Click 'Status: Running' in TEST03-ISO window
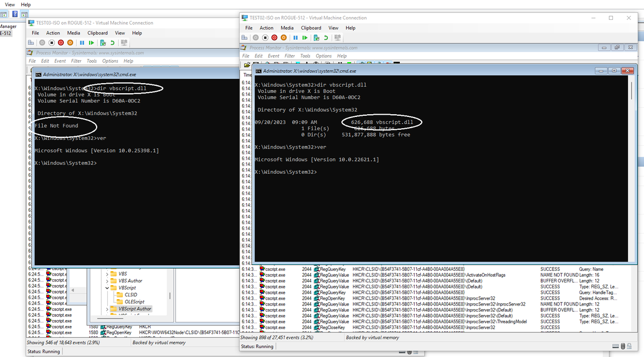The width and height of the screenshot is (644, 357). pyautogui.click(x=43, y=352)
